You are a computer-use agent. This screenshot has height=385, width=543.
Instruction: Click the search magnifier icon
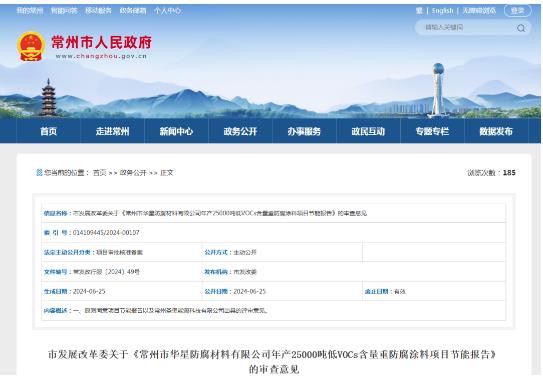(x=521, y=28)
